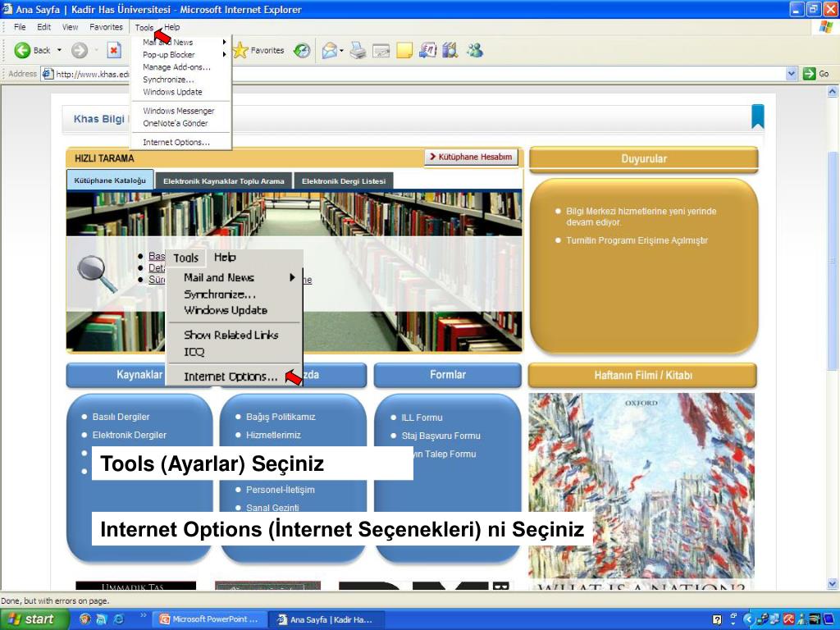Switch to Kütüphane Kataloğu tab
Image resolution: width=840 pixels, height=630 pixels.
110,180
